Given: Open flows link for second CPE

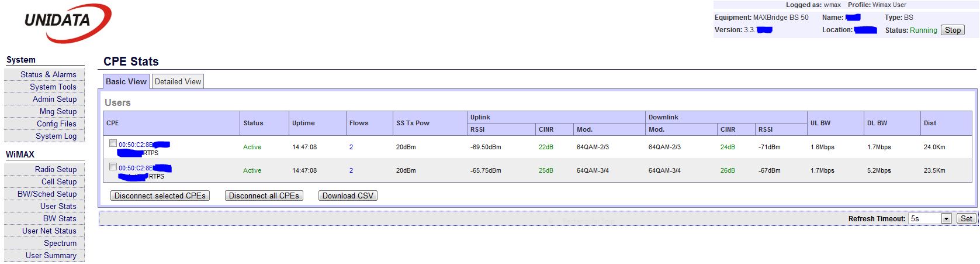Looking at the screenshot, I should 351,170.
